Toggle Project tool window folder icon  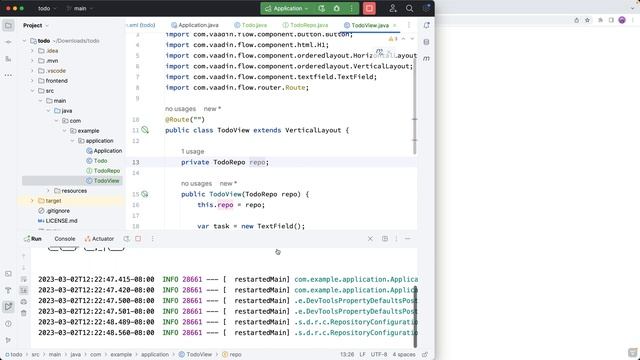point(8,25)
